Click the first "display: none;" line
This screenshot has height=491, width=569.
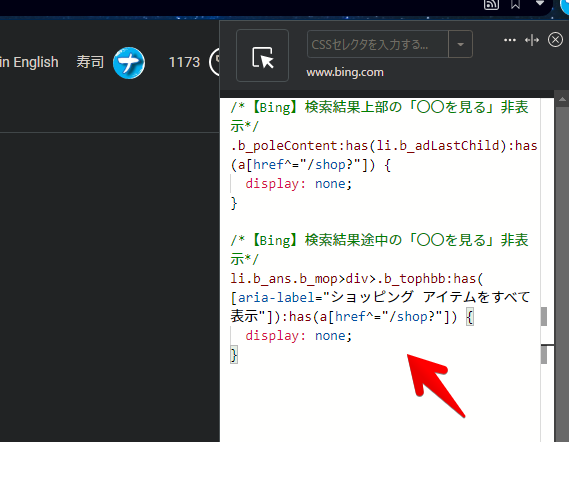pyautogui.click(x=299, y=184)
